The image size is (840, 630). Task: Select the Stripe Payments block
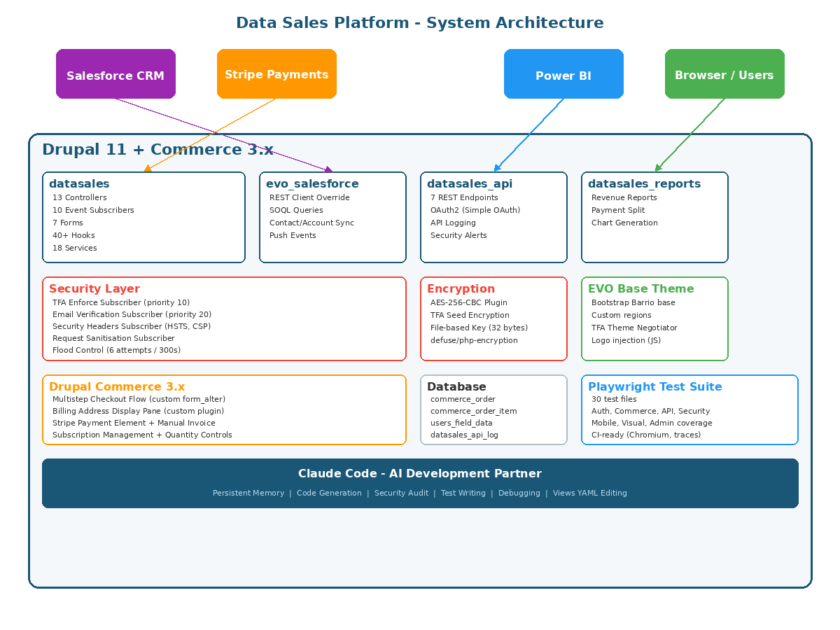point(276,73)
